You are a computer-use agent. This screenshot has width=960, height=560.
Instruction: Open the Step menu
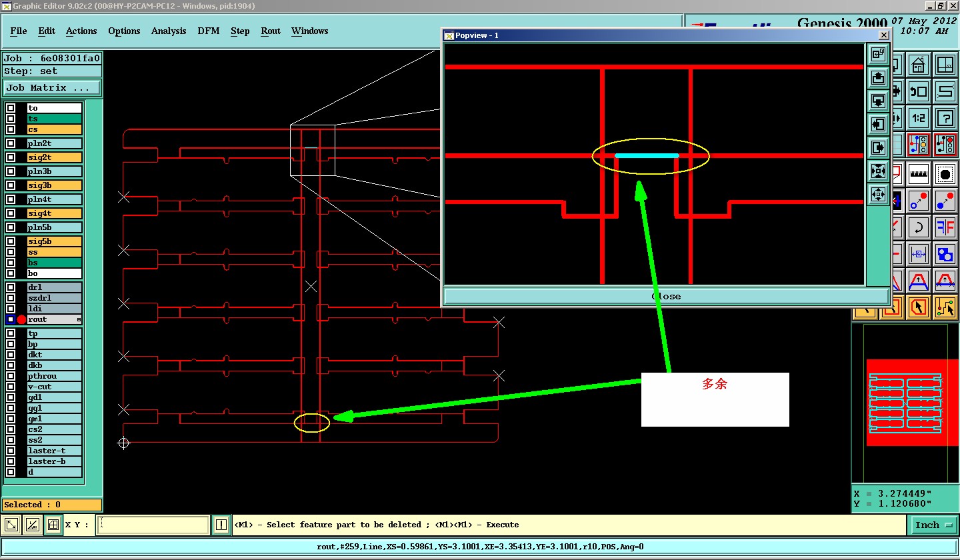pos(240,31)
